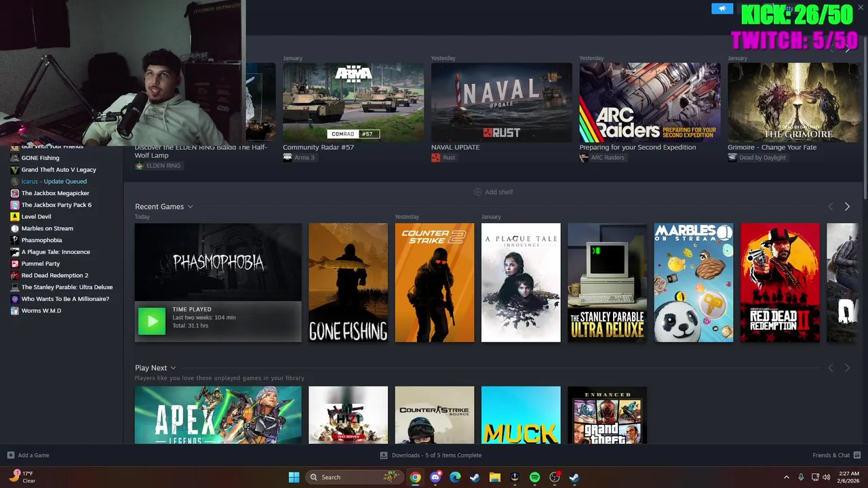The width and height of the screenshot is (868, 488).
Task: Click the Phasmophobia icon in the game list
Action: 15,240
